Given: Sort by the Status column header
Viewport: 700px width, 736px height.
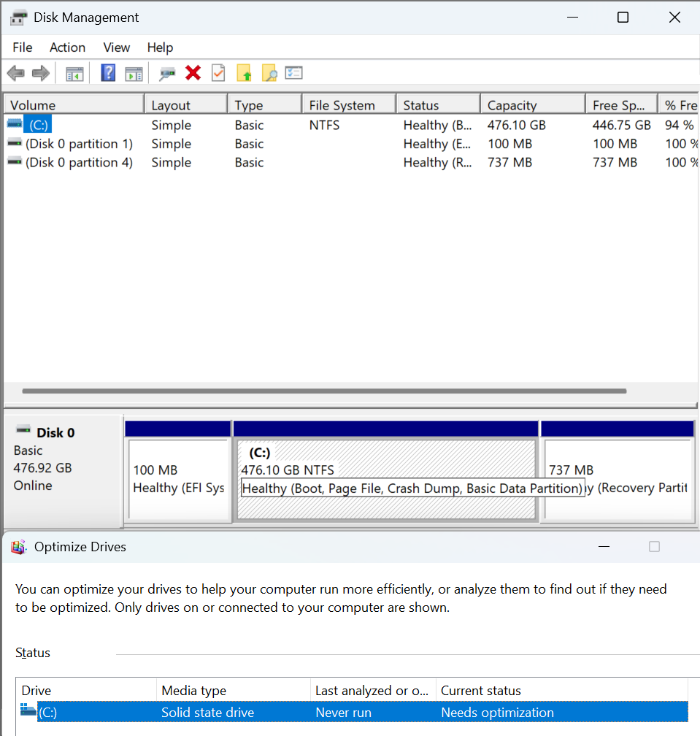Looking at the screenshot, I should (439, 104).
